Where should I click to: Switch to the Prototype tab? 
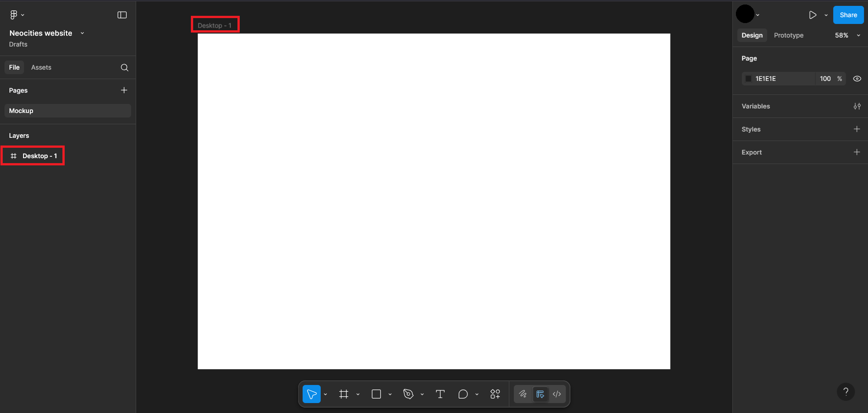(x=788, y=35)
